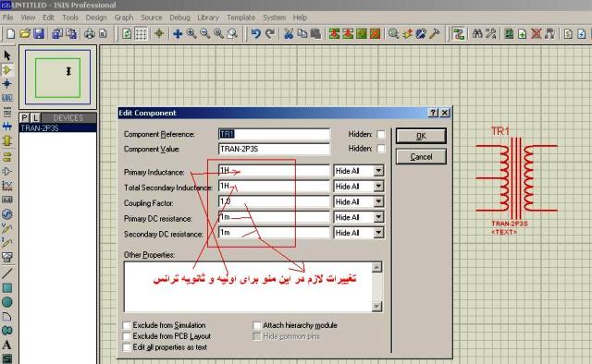Click the Undo arrow icon
This screenshot has height=364, width=592.
coord(255,34)
